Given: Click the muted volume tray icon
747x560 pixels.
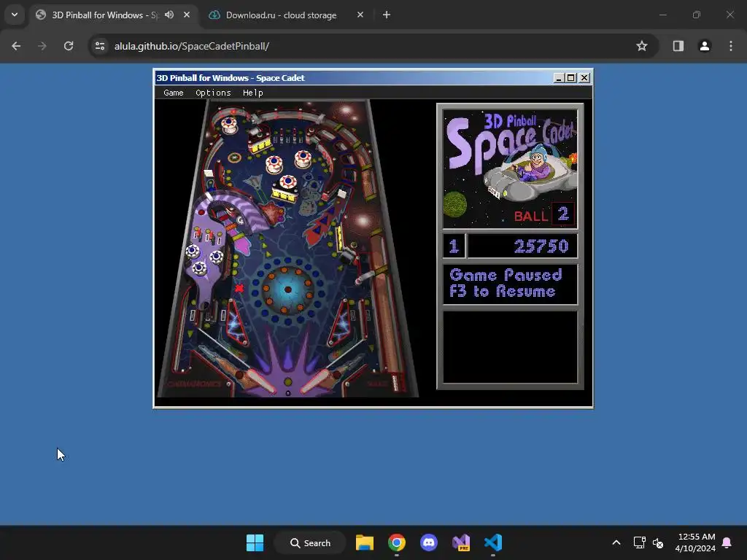Looking at the screenshot, I should point(658,542).
